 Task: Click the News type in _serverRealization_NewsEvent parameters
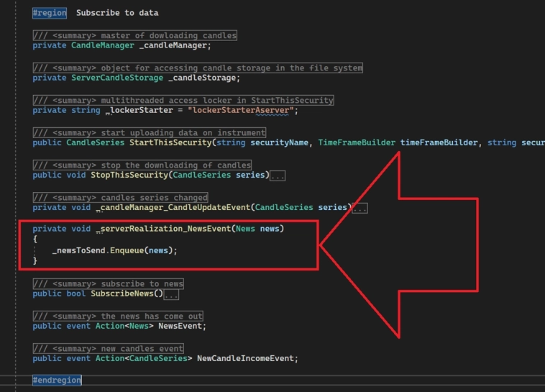[x=245, y=229]
